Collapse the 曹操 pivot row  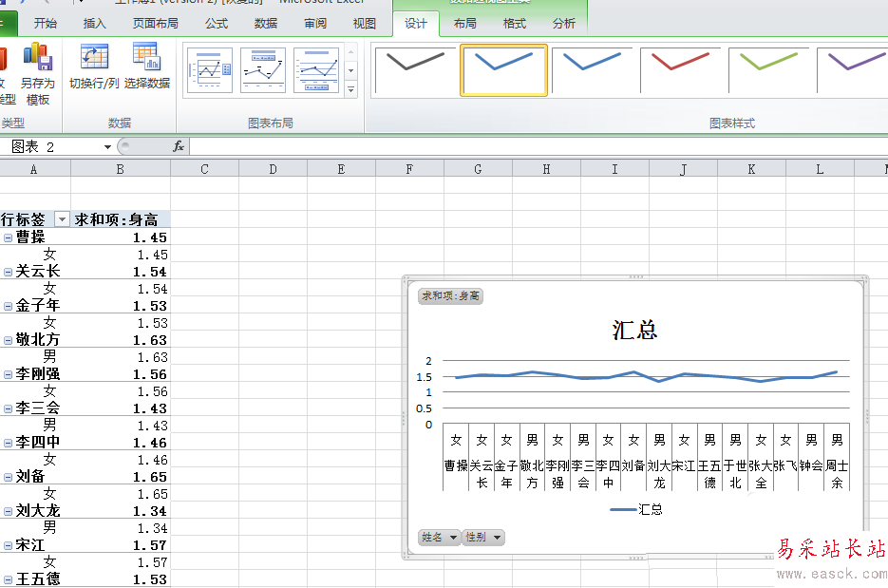tap(8, 237)
